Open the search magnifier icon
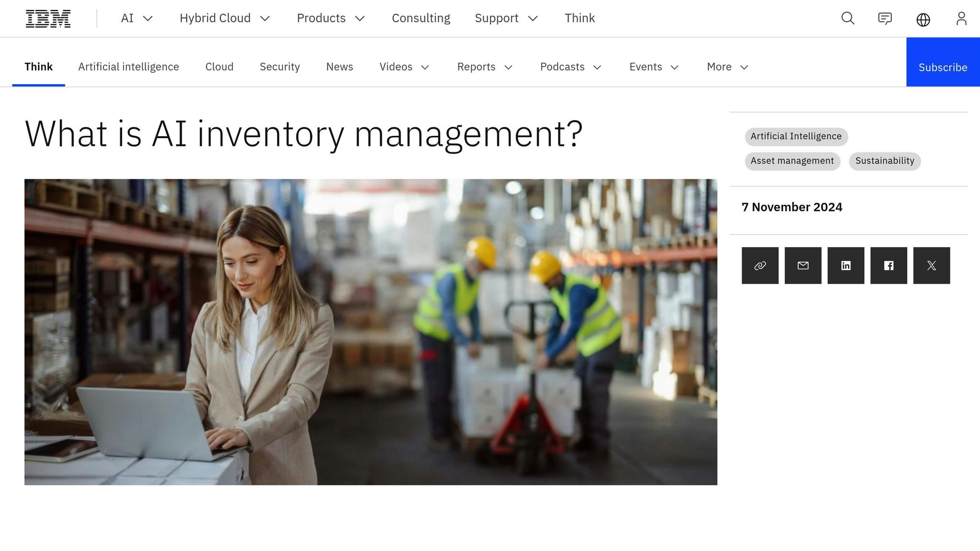980x551 pixels. (847, 19)
